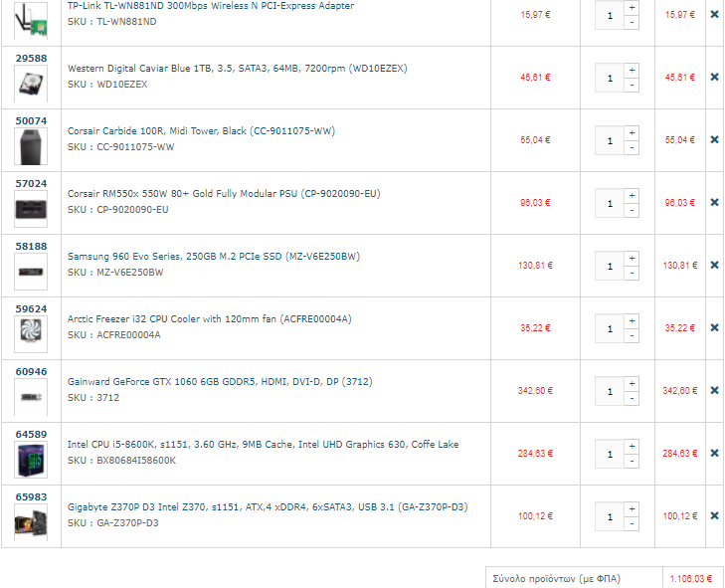
Task: Click SKU text MZ-V6E250BW
Action: (129, 273)
